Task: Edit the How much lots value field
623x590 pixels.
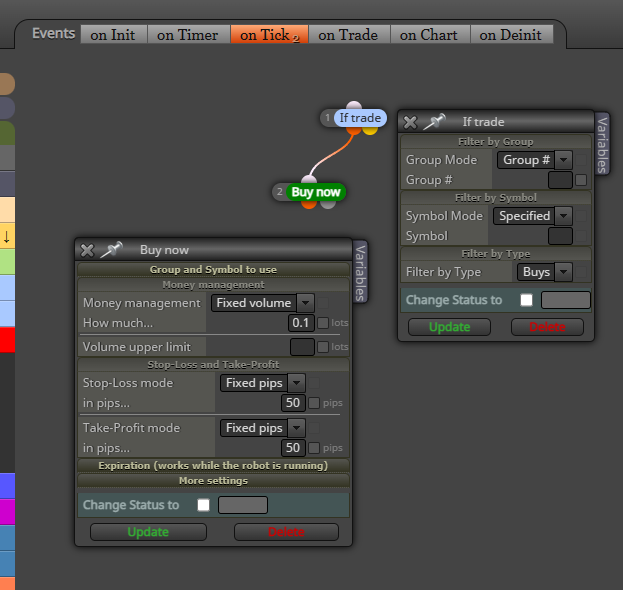Action: click(301, 323)
